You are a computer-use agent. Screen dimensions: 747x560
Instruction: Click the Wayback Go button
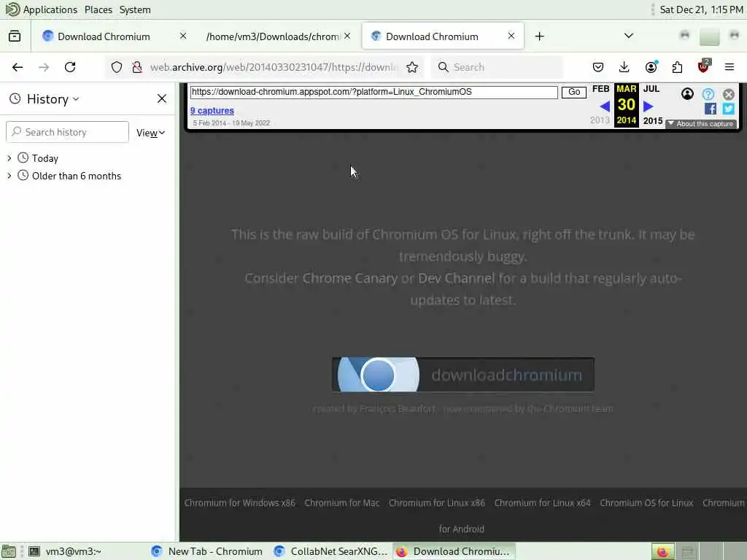point(574,92)
